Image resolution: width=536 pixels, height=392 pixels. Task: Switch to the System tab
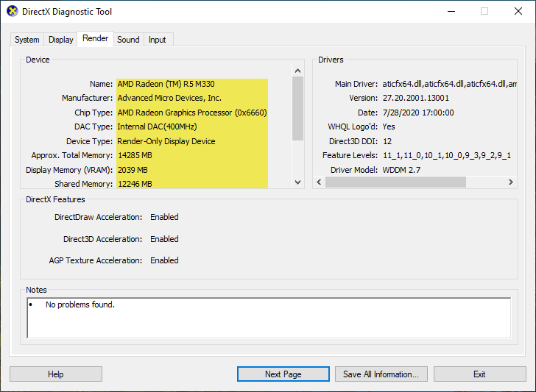27,40
